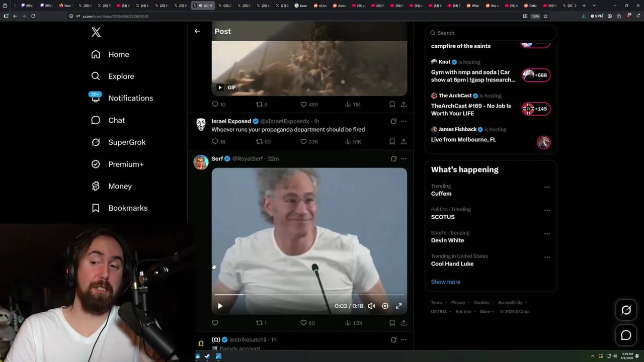Open more options for SCOTUS trend
The height and width of the screenshot is (362, 644).
(547, 210)
